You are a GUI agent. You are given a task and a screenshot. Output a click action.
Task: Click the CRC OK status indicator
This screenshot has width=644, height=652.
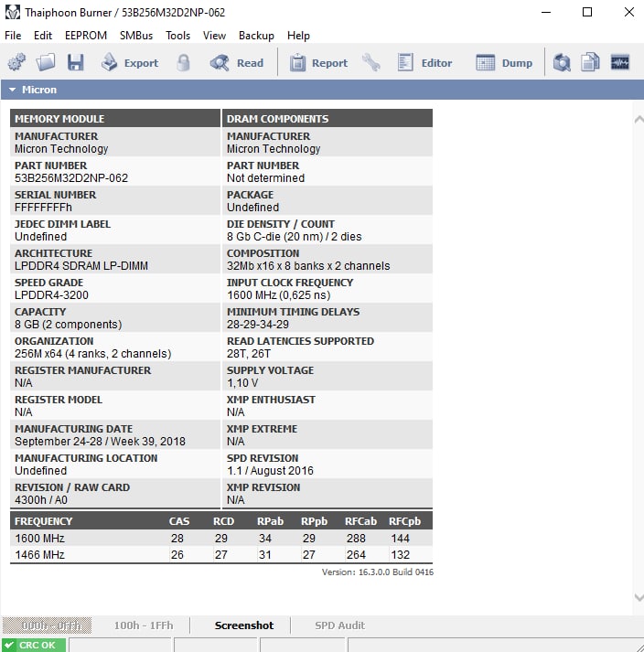coord(33,645)
